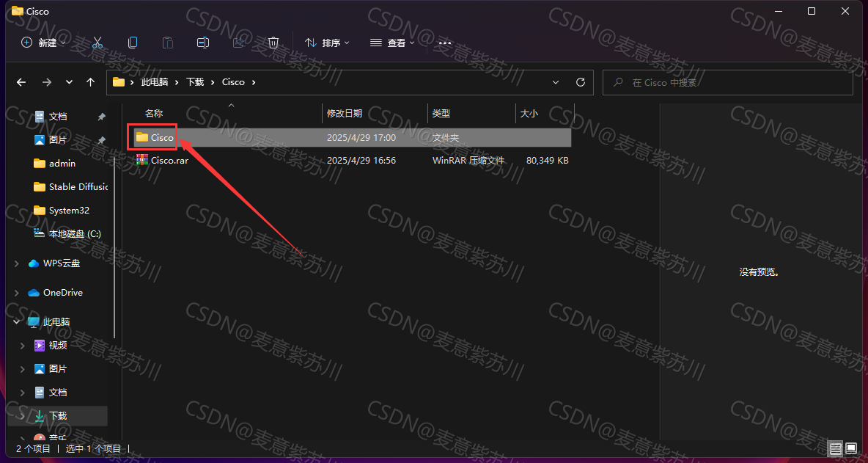The width and height of the screenshot is (868, 463).
Task: Collapse the 此电脑 tree node
Action: click(x=17, y=322)
